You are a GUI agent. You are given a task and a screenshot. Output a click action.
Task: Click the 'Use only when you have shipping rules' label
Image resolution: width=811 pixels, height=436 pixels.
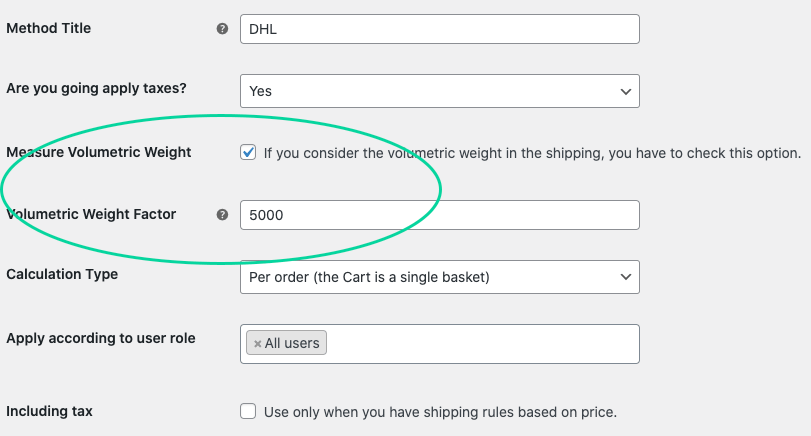coord(440,412)
